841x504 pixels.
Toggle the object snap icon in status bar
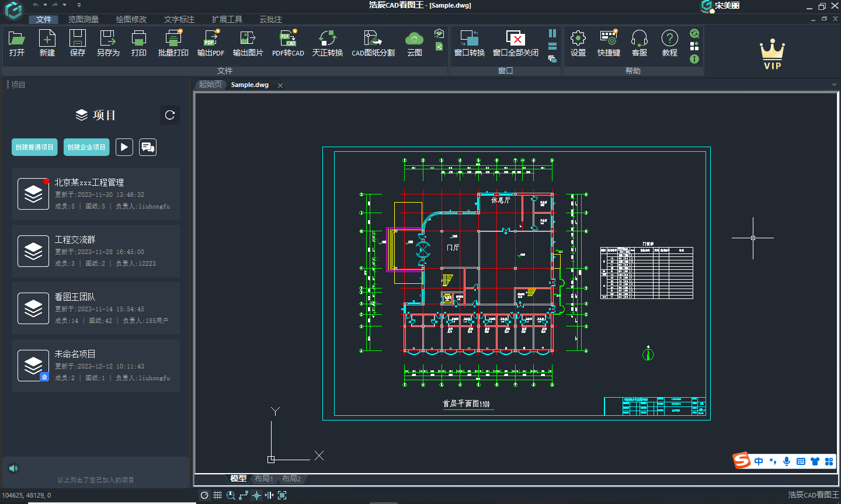(x=256, y=495)
